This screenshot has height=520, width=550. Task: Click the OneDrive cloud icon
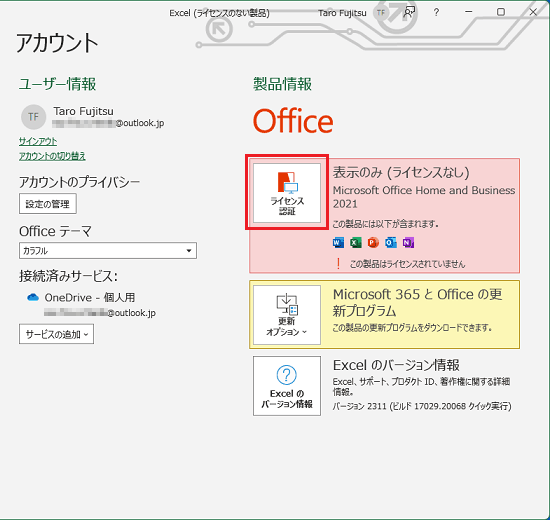click(x=33, y=298)
